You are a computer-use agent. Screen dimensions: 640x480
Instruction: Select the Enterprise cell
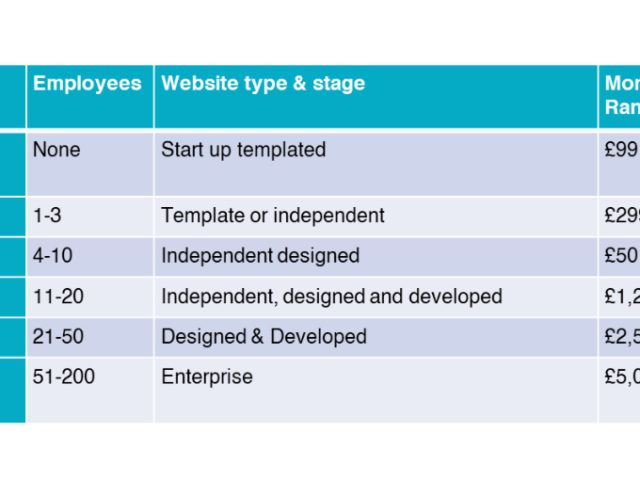[x=207, y=377]
